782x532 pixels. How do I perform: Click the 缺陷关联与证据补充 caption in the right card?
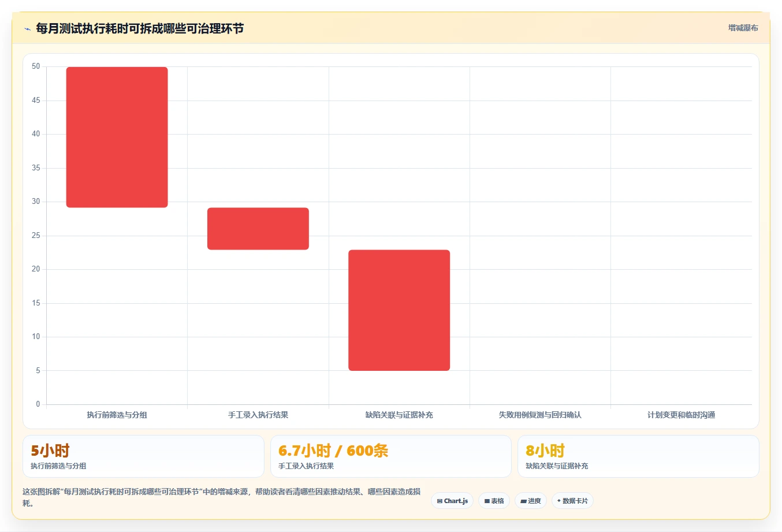(557, 466)
